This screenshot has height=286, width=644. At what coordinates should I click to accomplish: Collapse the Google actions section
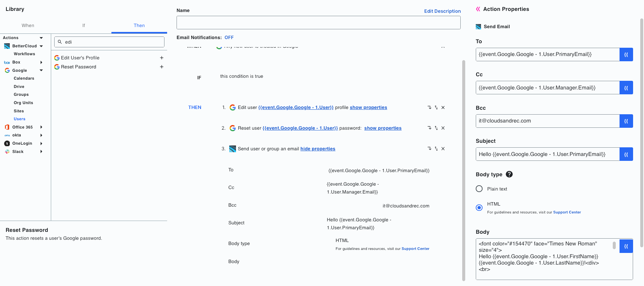click(41, 71)
